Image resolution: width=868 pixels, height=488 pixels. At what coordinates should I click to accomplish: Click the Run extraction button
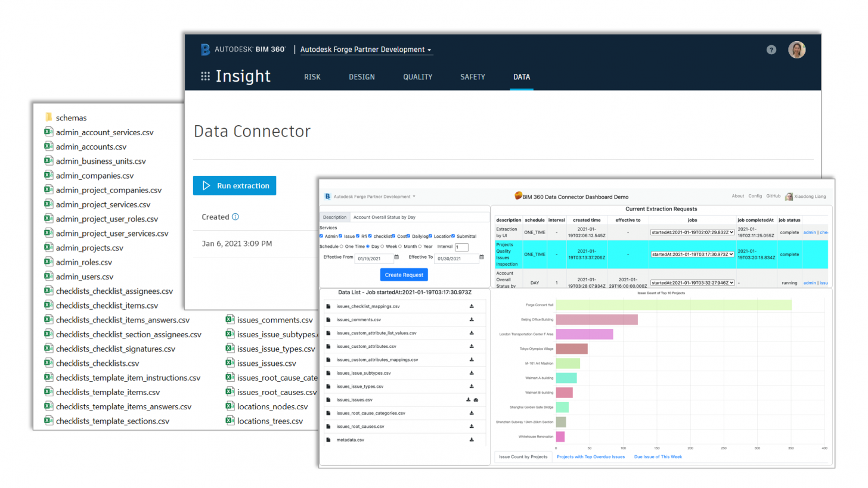tap(234, 186)
